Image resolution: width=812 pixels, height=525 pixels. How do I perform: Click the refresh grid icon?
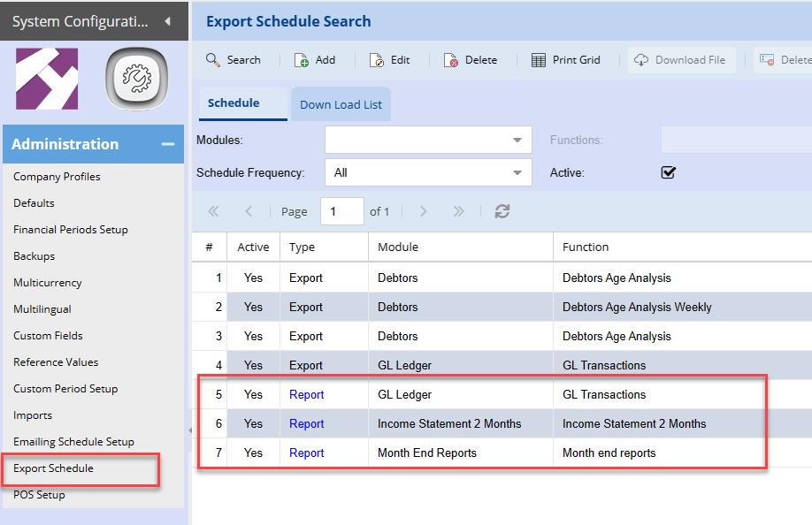[x=502, y=211]
